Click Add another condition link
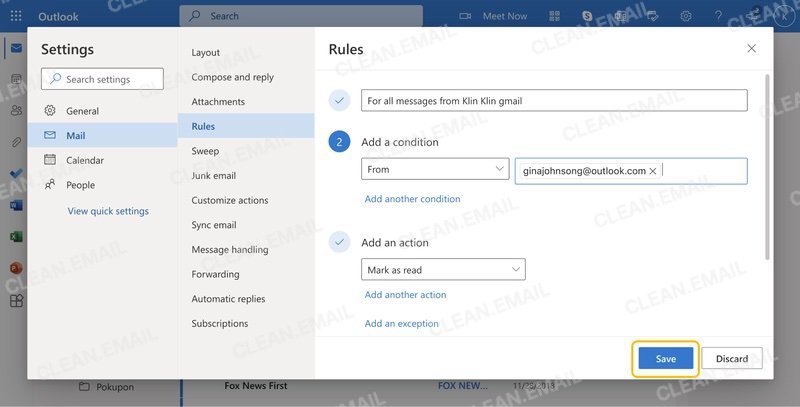 (x=412, y=199)
